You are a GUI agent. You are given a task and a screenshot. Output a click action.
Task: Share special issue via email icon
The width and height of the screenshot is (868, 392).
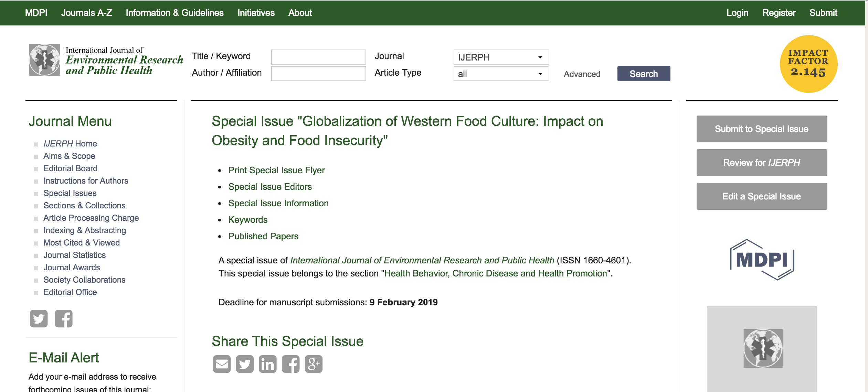(x=222, y=364)
